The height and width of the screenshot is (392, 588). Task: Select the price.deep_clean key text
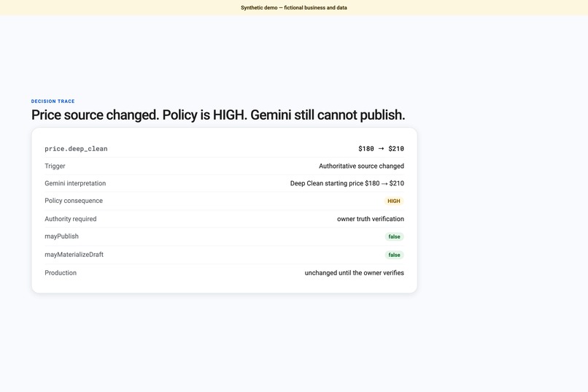click(76, 148)
